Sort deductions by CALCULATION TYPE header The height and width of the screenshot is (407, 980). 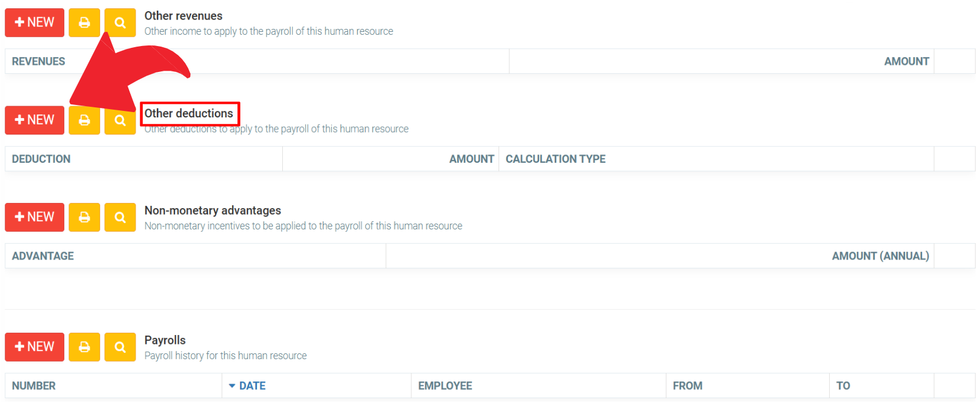click(x=555, y=159)
